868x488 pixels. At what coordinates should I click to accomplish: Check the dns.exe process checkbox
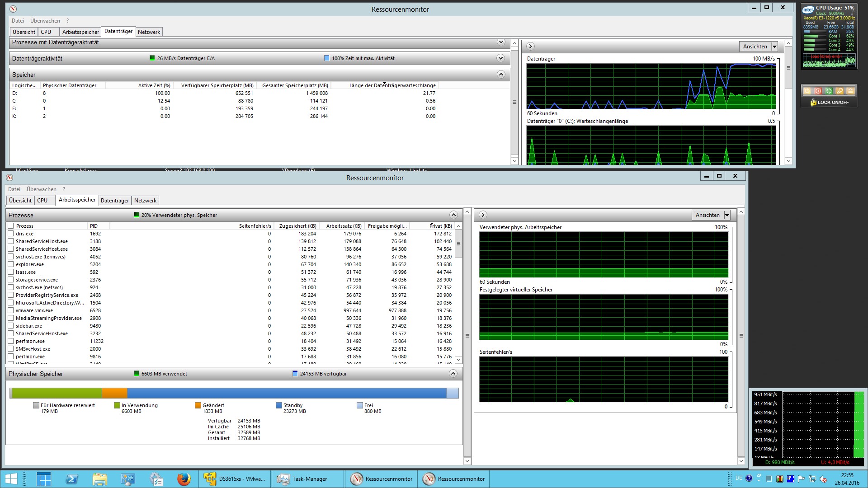click(x=11, y=234)
